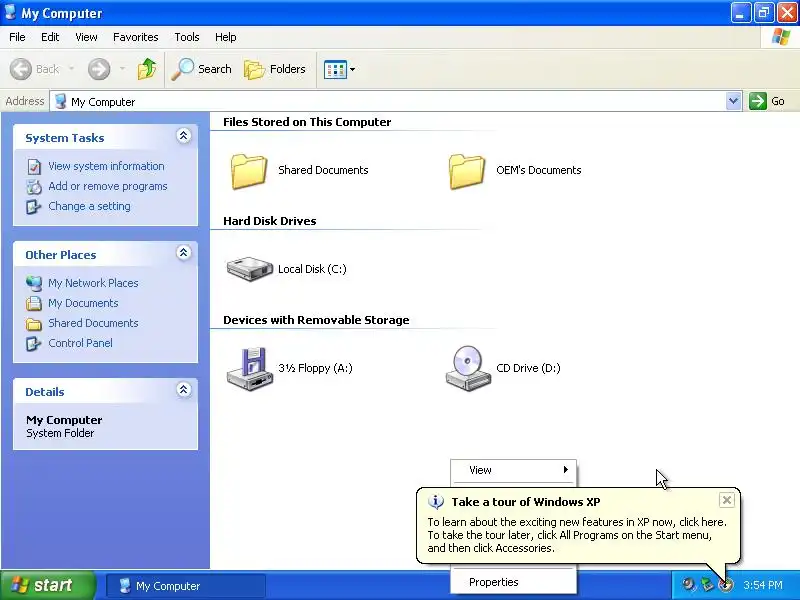Image resolution: width=800 pixels, height=600 pixels.
Task: Click the Files Stored on This Computer header
Action: click(x=307, y=122)
